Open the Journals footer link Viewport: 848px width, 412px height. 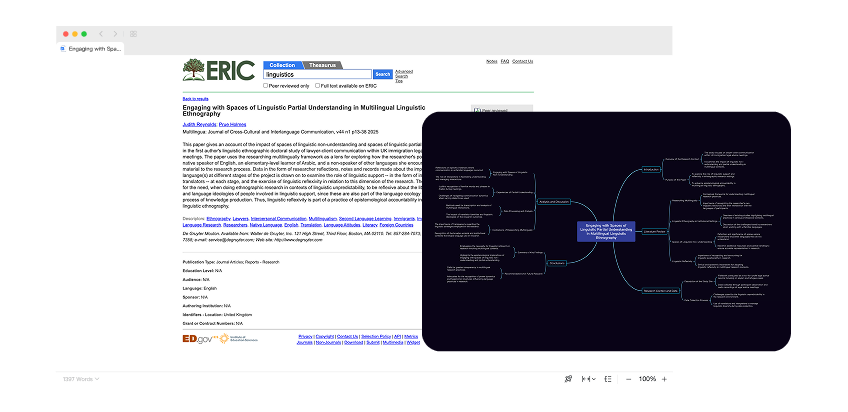(x=304, y=342)
